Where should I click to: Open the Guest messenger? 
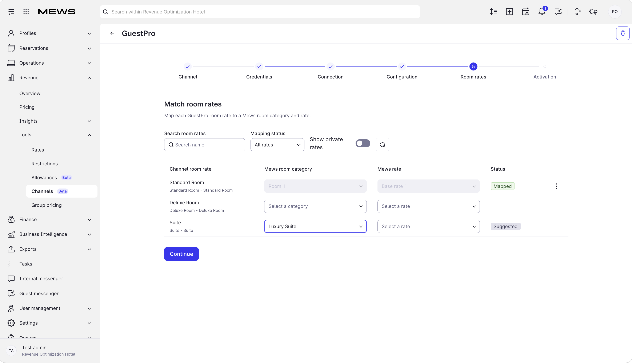coord(39,294)
